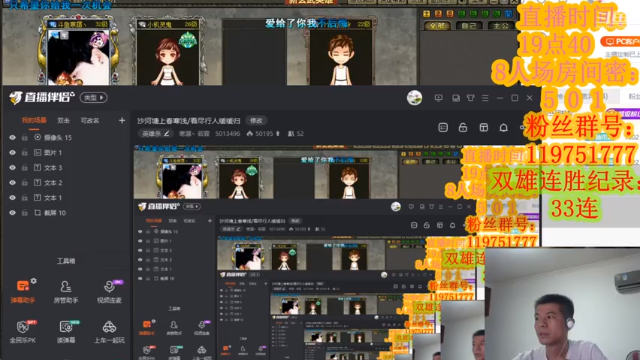
Task: Switch to the 我的场景 scene tab
Action: tap(34, 120)
